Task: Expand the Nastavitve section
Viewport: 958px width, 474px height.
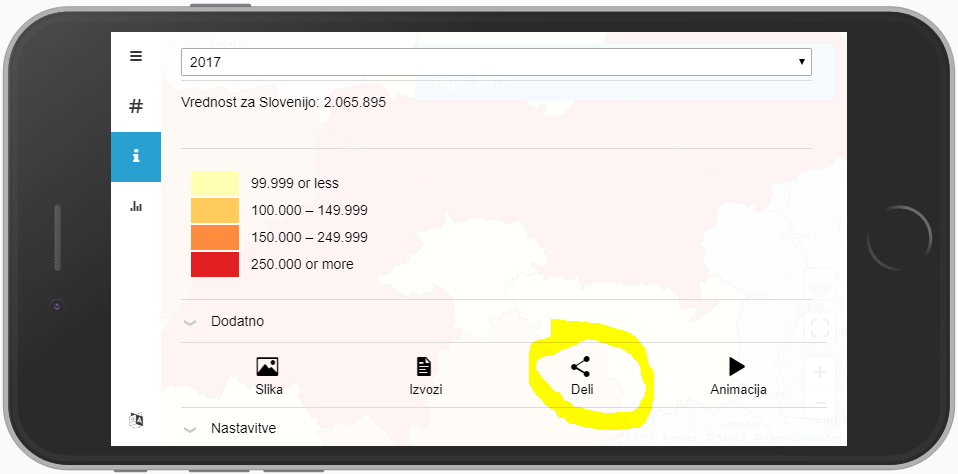Action: [x=503, y=428]
